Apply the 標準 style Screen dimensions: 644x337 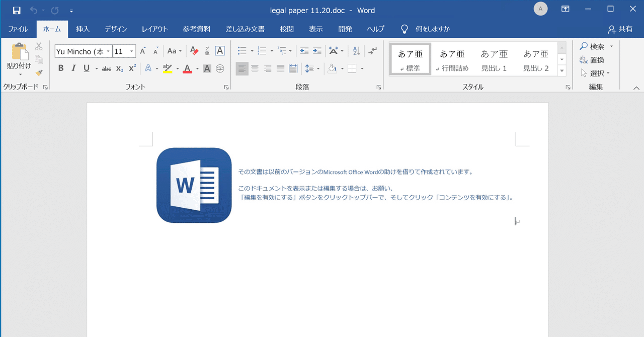click(x=411, y=60)
